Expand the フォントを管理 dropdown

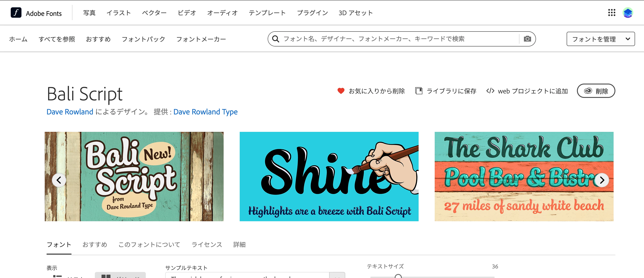coord(600,39)
